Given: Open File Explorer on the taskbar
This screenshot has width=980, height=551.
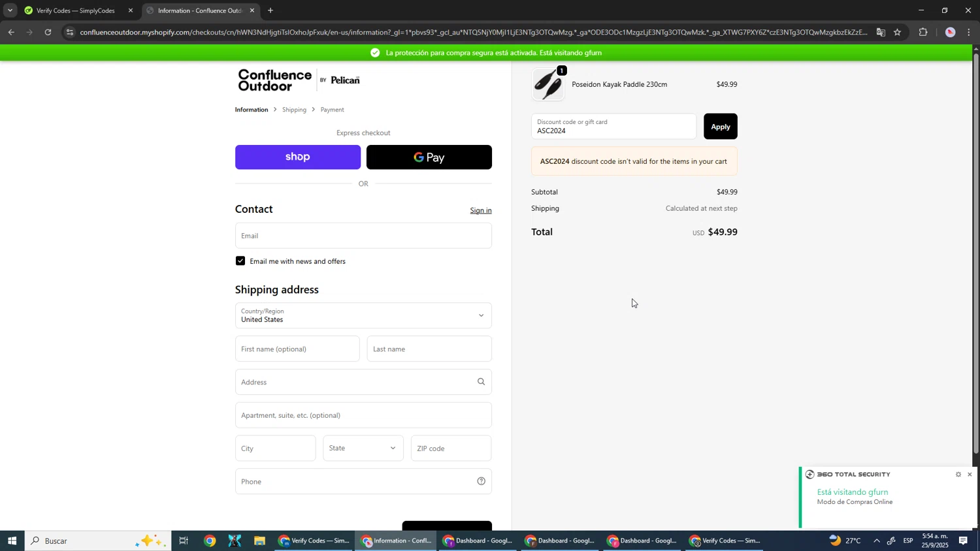Looking at the screenshot, I should point(259,541).
